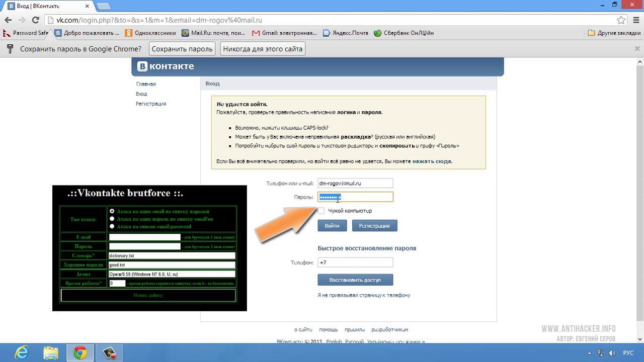Open the fourth taskbar app next to Chrome
Viewport: 644px width, 362px height.
[x=110, y=353]
